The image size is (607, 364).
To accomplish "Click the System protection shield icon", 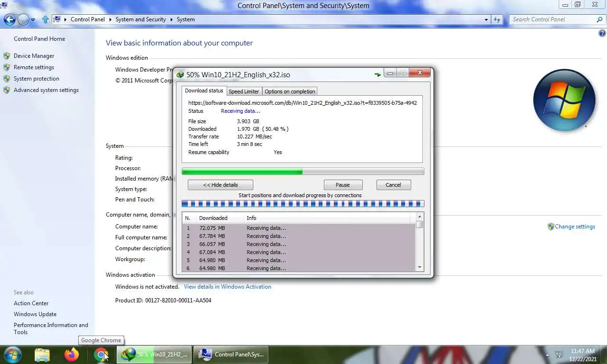I will click(7, 79).
